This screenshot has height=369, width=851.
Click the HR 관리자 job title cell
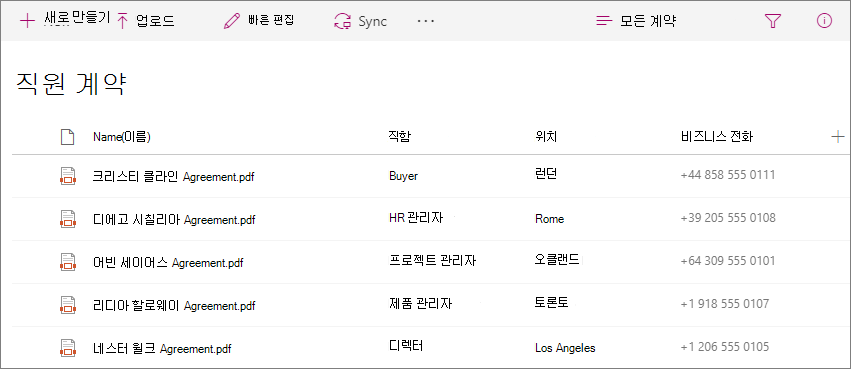(x=416, y=218)
